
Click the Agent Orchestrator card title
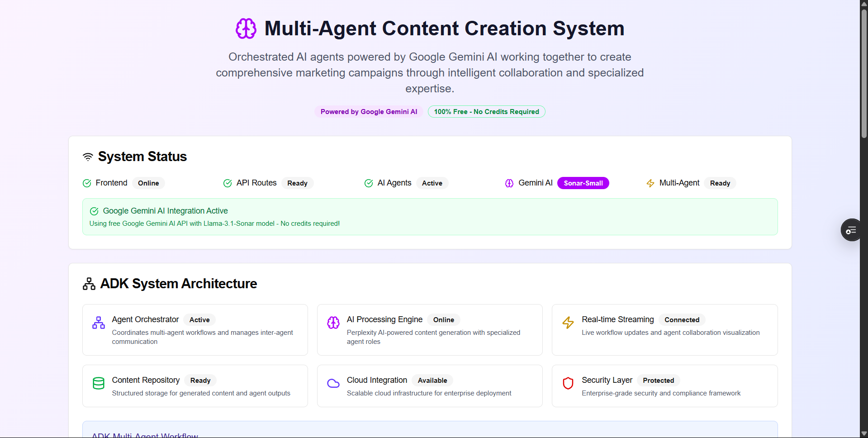pyautogui.click(x=146, y=319)
